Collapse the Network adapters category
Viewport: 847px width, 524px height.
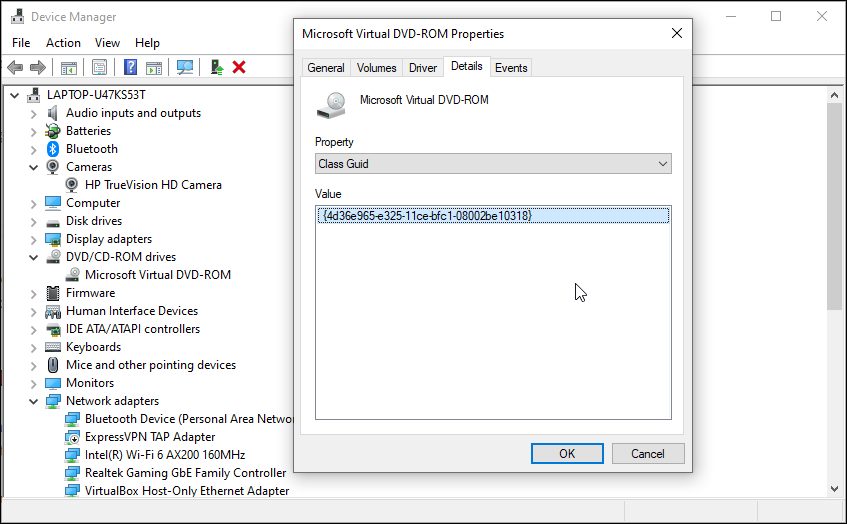click(x=33, y=401)
